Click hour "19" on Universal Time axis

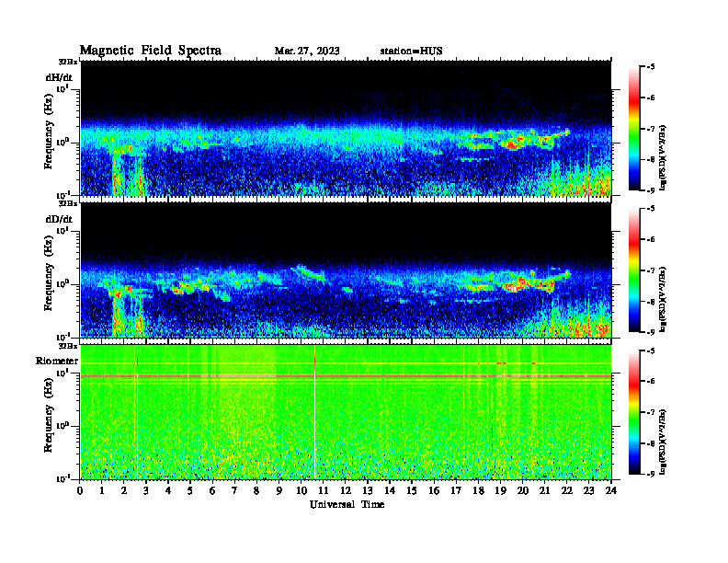(x=500, y=490)
